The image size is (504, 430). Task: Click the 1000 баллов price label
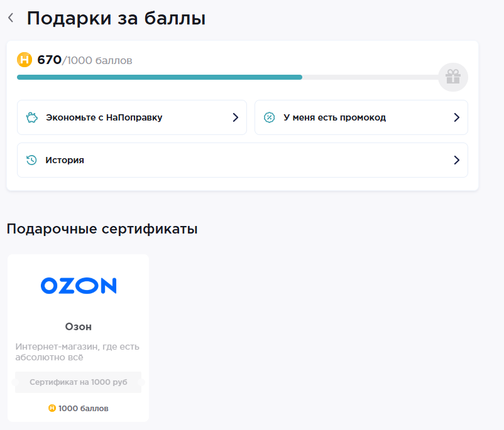83,408
